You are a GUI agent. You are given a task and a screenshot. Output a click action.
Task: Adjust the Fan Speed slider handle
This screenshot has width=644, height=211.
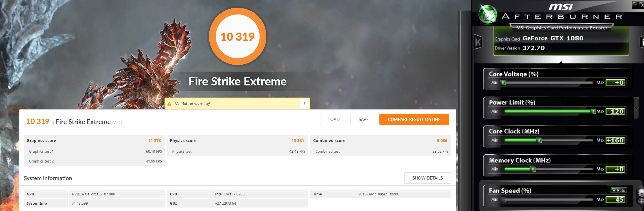coord(503,199)
